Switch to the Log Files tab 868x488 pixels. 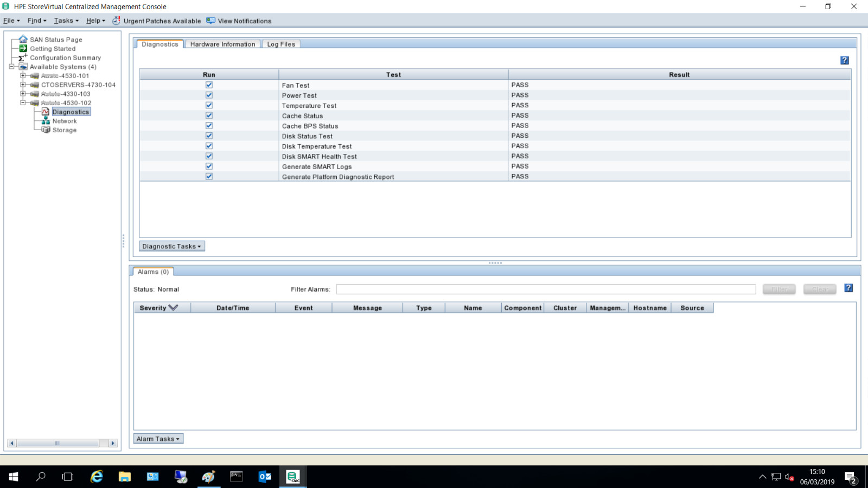coord(281,44)
